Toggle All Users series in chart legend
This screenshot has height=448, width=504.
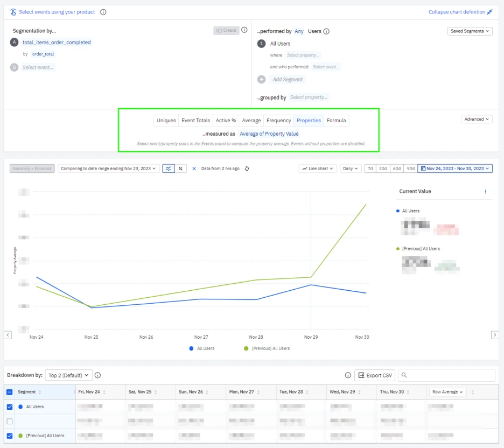click(202, 349)
